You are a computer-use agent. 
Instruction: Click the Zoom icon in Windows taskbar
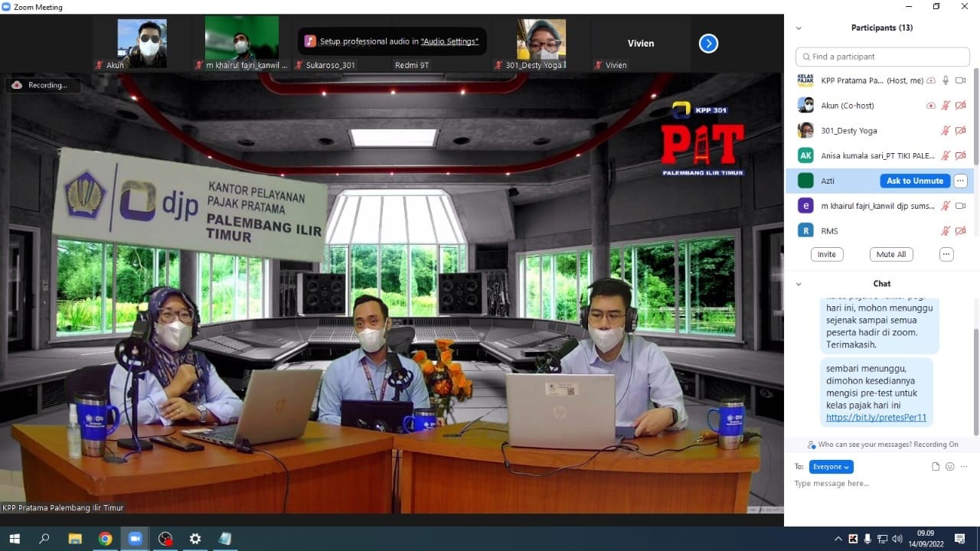point(136,539)
